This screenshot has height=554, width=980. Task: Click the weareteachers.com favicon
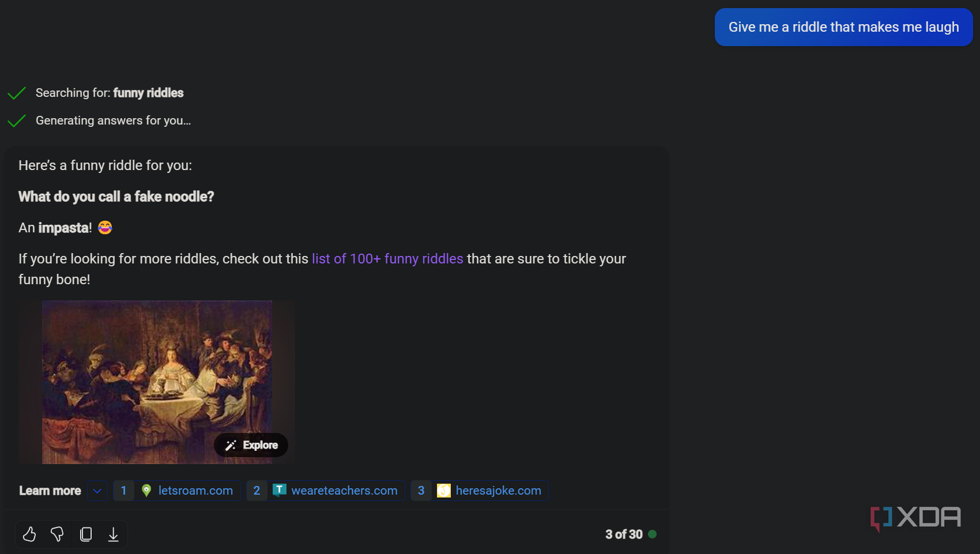[279, 490]
